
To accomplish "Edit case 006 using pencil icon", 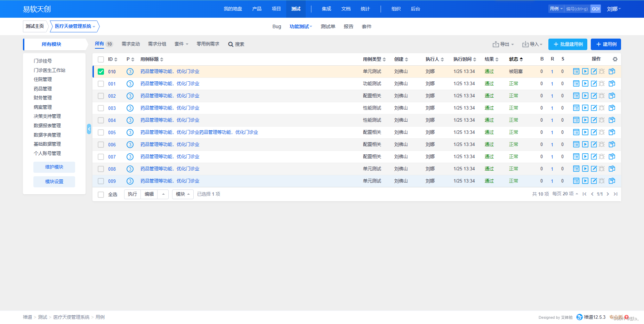I will (x=594, y=144).
